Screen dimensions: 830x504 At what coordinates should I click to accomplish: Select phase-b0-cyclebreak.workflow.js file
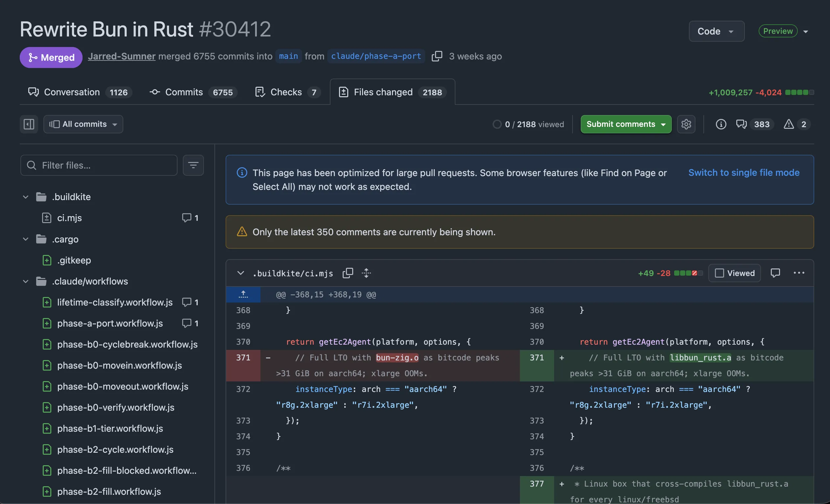coord(127,344)
